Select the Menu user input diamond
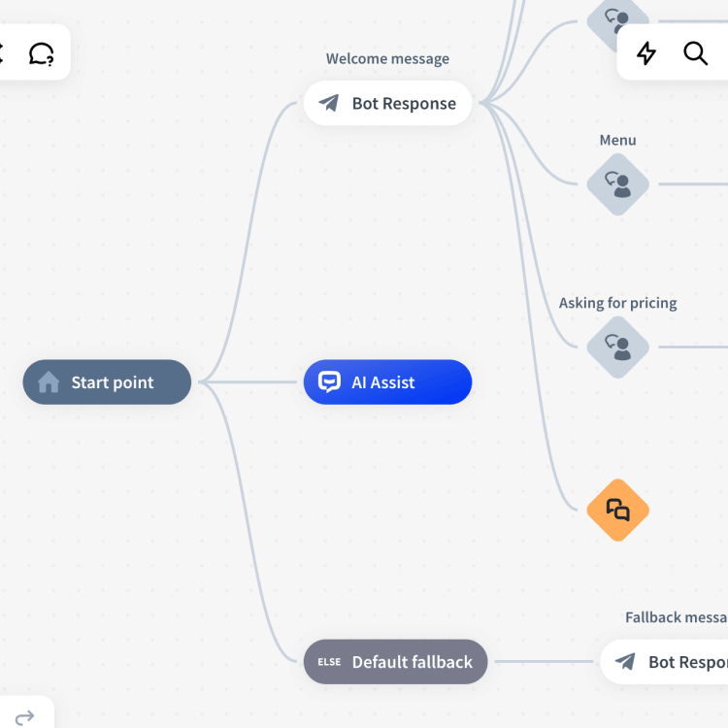Image resolution: width=728 pixels, height=728 pixels. point(617,183)
